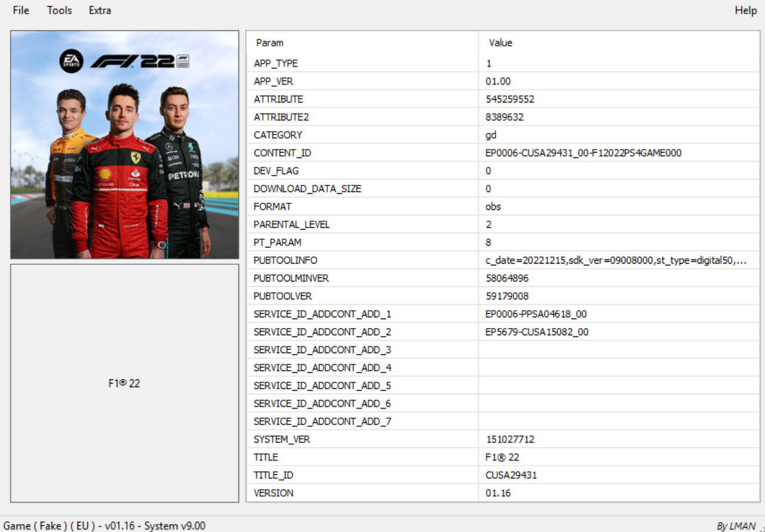Click the value EP5679-CUSA15082_00
This screenshot has width=765, height=532.
537,332
